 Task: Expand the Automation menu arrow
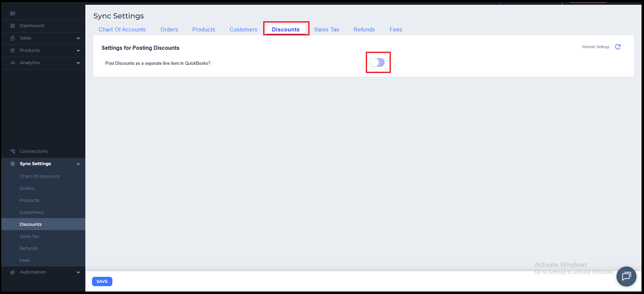pyautogui.click(x=78, y=273)
